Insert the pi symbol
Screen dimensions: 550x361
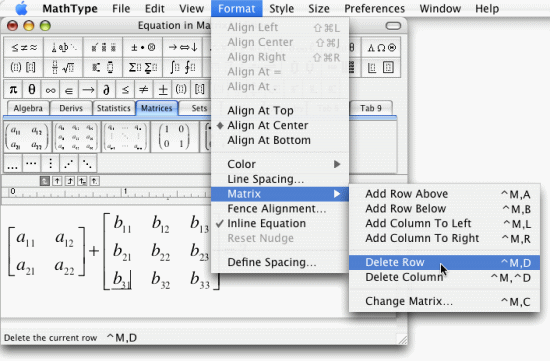point(13,89)
